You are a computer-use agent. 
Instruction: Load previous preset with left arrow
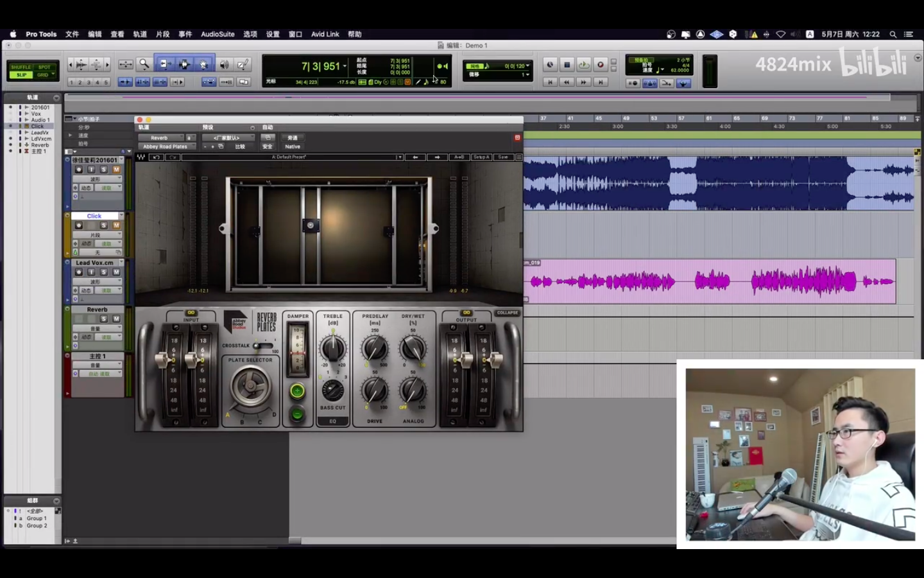coord(415,157)
